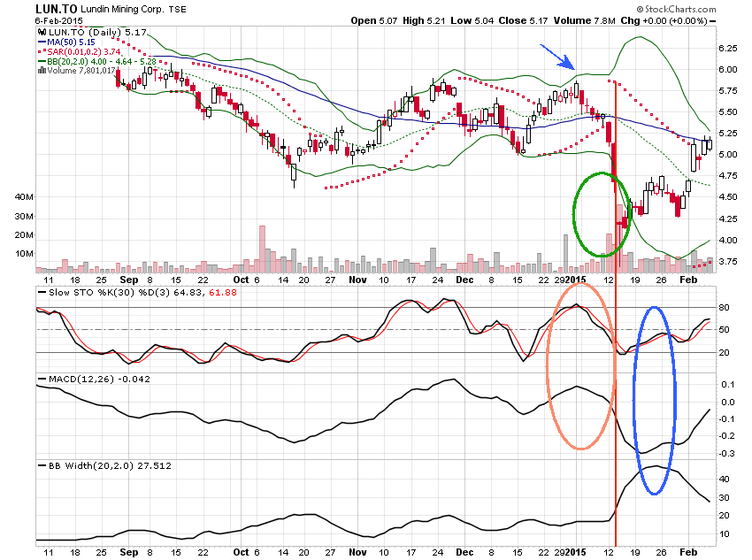The height and width of the screenshot is (560, 752).
Task: Click the 5.75 price axis label
Action: [x=727, y=90]
